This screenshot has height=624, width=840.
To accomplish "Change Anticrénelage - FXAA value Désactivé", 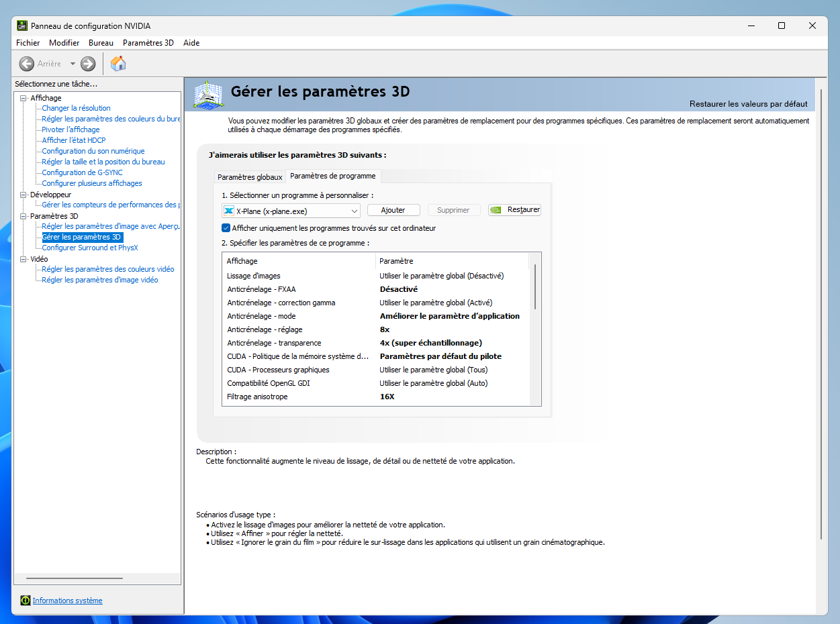I will click(399, 289).
